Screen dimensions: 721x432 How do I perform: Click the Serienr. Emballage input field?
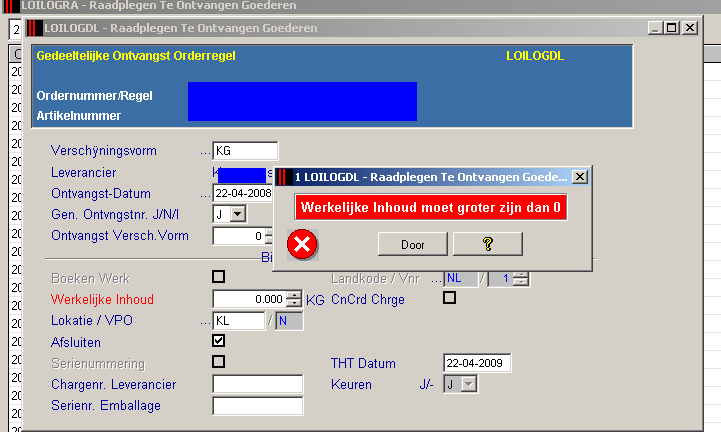[x=258, y=405]
